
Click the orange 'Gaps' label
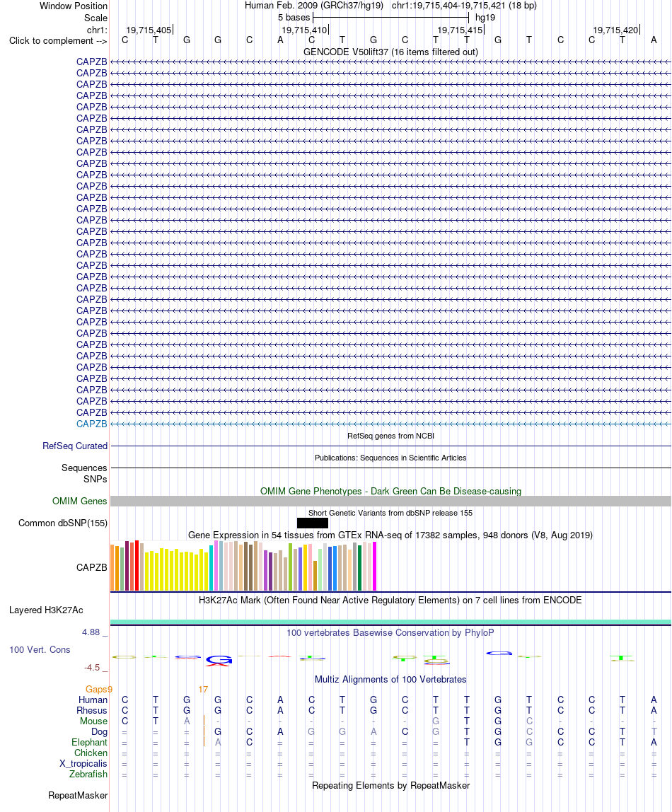[x=97, y=689]
